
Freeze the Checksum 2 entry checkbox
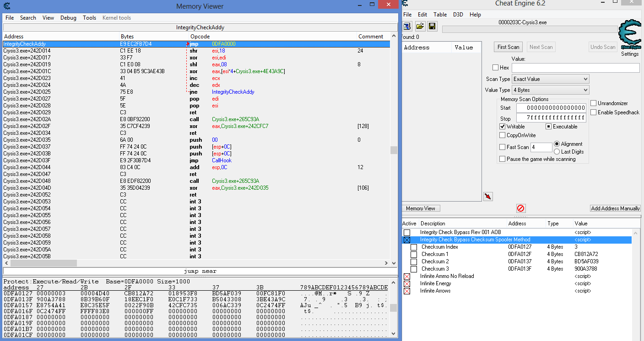tap(414, 262)
